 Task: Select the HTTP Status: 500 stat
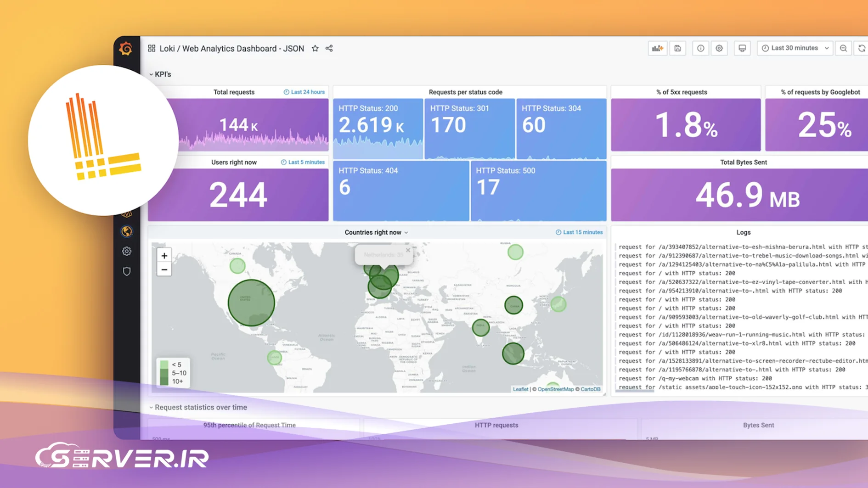click(x=538, y=191)
